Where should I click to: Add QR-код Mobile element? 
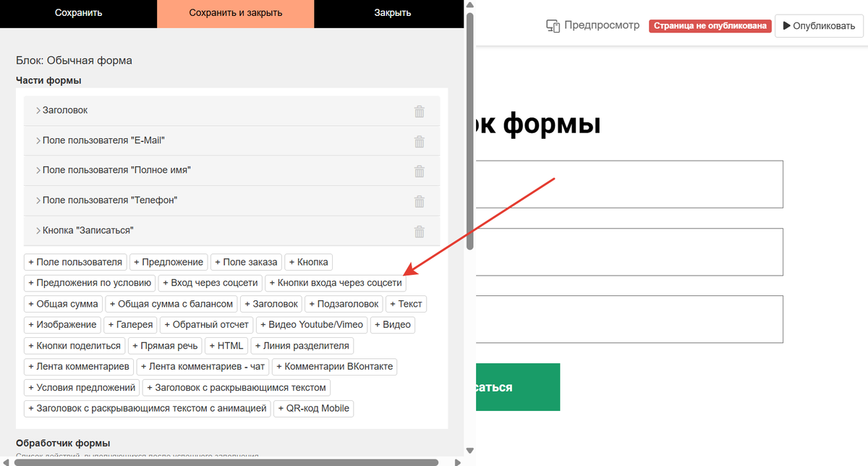tap(314, 409)
